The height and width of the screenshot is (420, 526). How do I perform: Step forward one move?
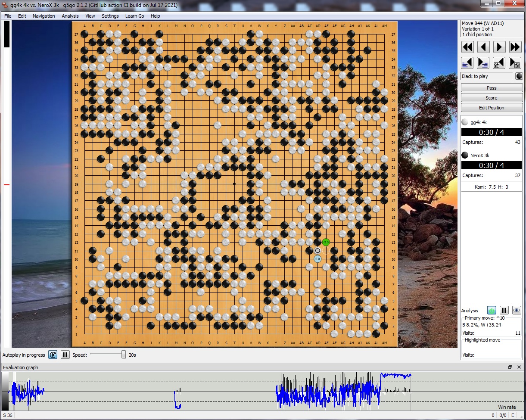(x=499, y=47)
